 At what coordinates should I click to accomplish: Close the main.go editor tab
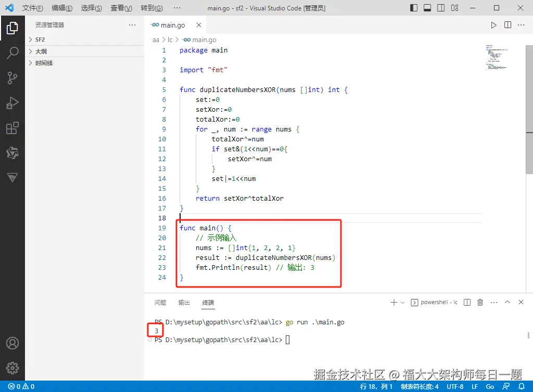coord(199,25)
